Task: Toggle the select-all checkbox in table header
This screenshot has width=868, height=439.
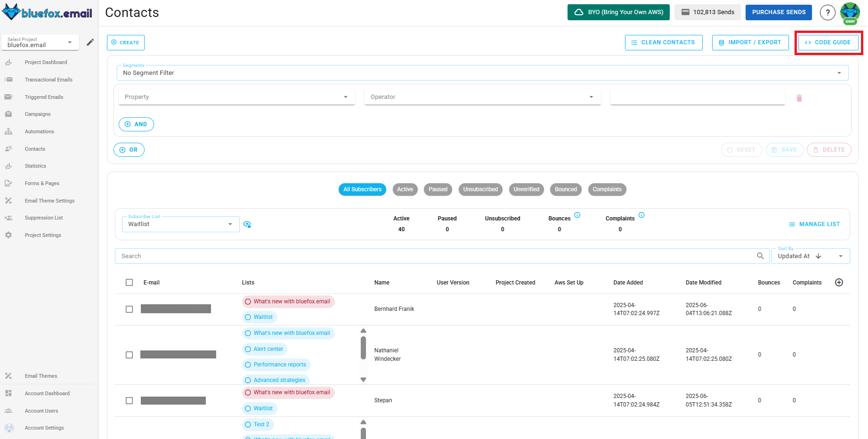Action: [130, 283]
